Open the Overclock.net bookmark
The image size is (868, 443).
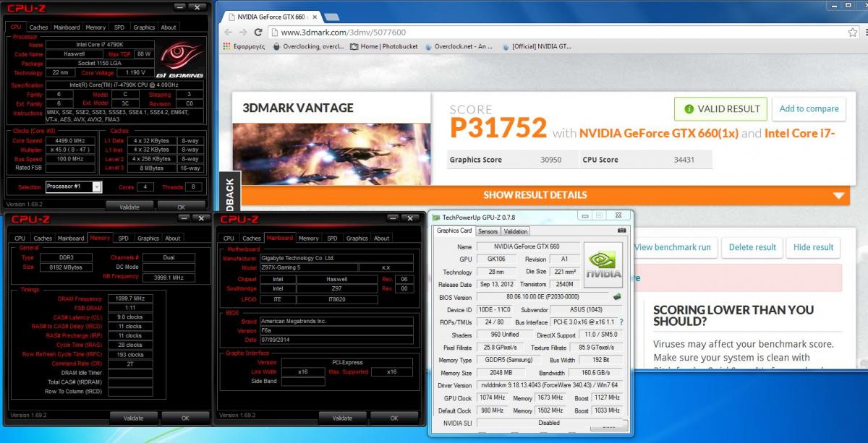click(x=459, y=47)
